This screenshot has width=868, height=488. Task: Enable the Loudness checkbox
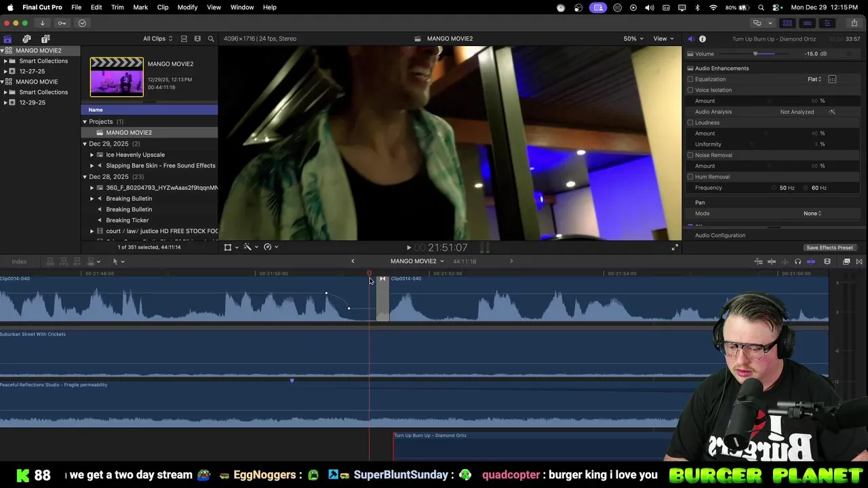pyautogui.click(x=690, y=123)
